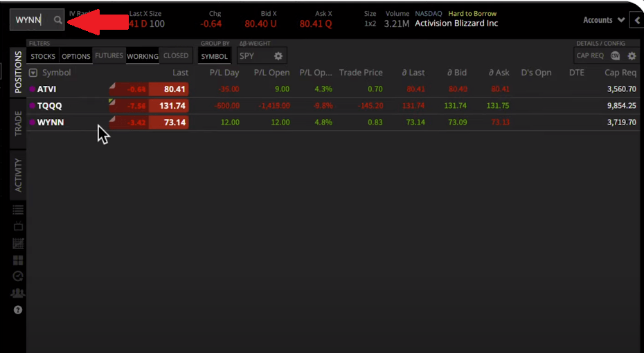
Task: Open the dropdown arrow next to Symbol header
Action: [x=33, y=73]
